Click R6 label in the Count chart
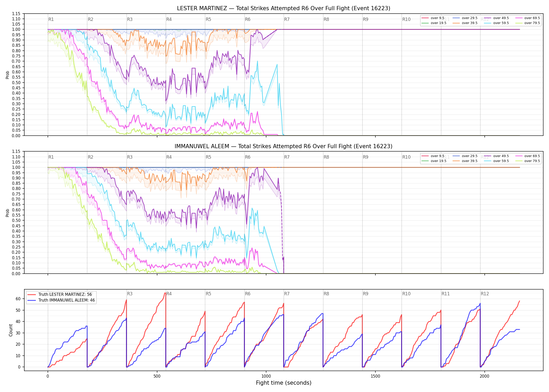Screen dimensions: 549x392 pos(248,294)
